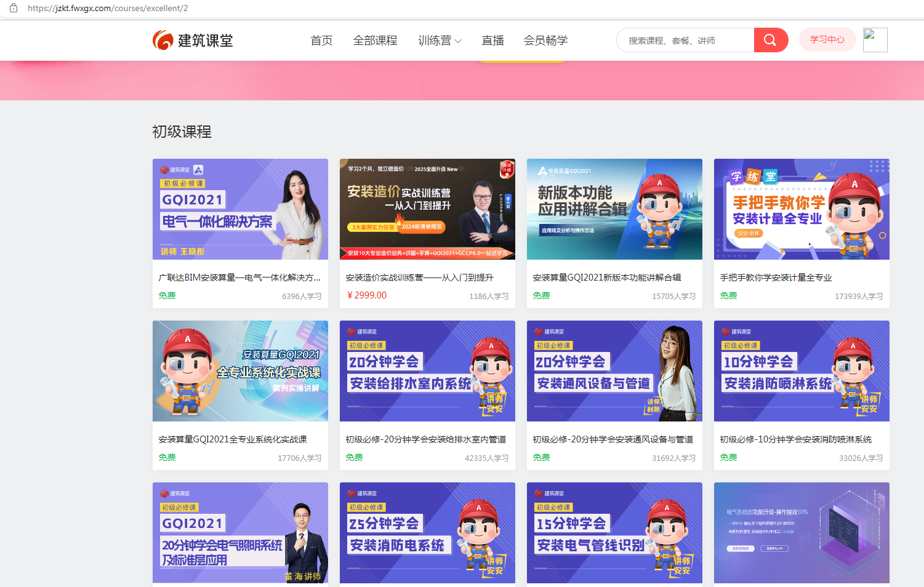This screenshot has width=924, height=587.
Task: Click title 初级必修-20分钟学会安装通风设备与管道
Action: coord(613,439)
